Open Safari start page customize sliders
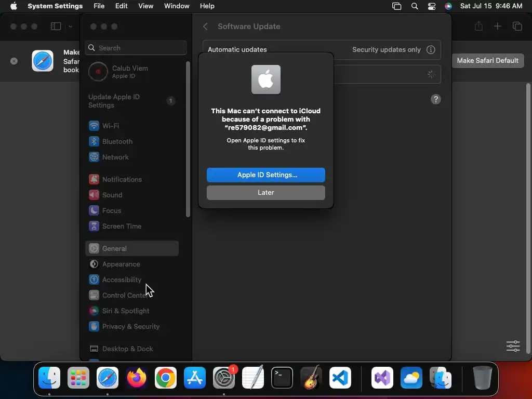The width and height of the screenshot is (532, 399). pos(513,346)
